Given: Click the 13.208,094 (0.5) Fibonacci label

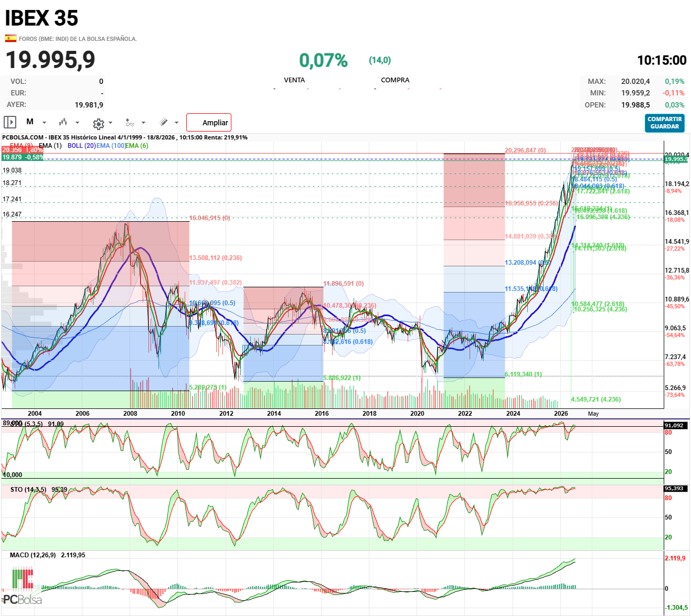Looking at the screenshot, I should (528, 263).
